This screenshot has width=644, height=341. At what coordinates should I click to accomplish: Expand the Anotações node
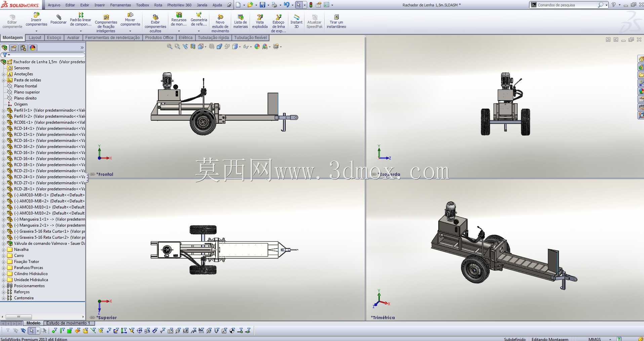coord(4,74)
